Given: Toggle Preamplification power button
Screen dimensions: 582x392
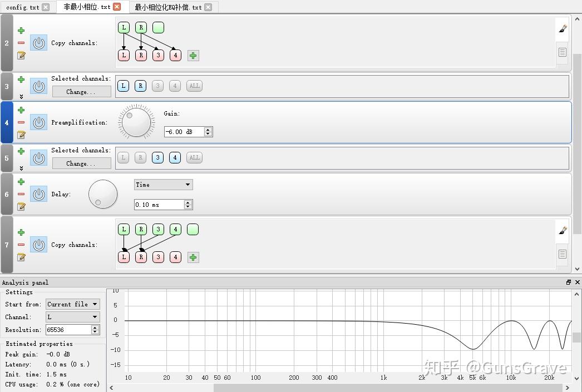Looking at the screenshot, I should pyautogui.click(x=38, y=122).
